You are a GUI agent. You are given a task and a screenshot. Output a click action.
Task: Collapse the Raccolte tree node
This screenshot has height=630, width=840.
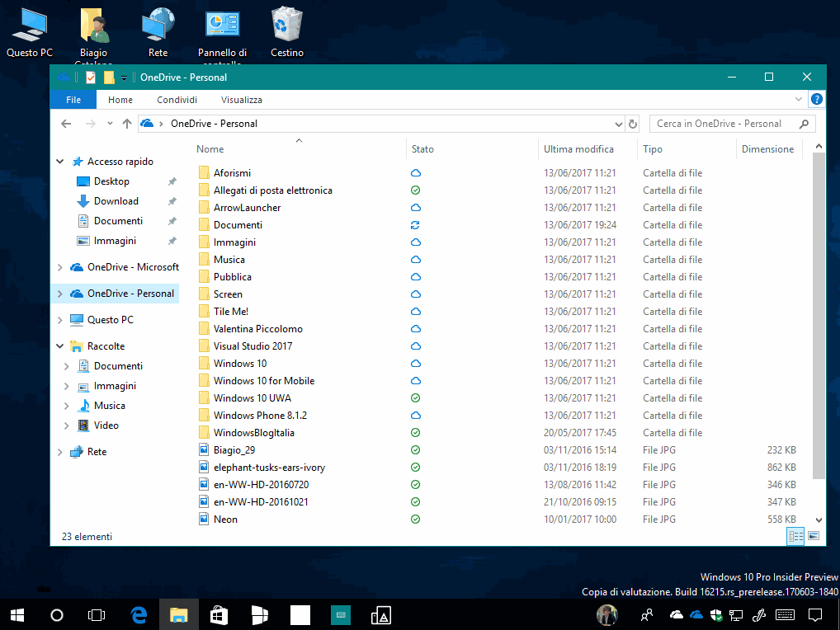60,346
